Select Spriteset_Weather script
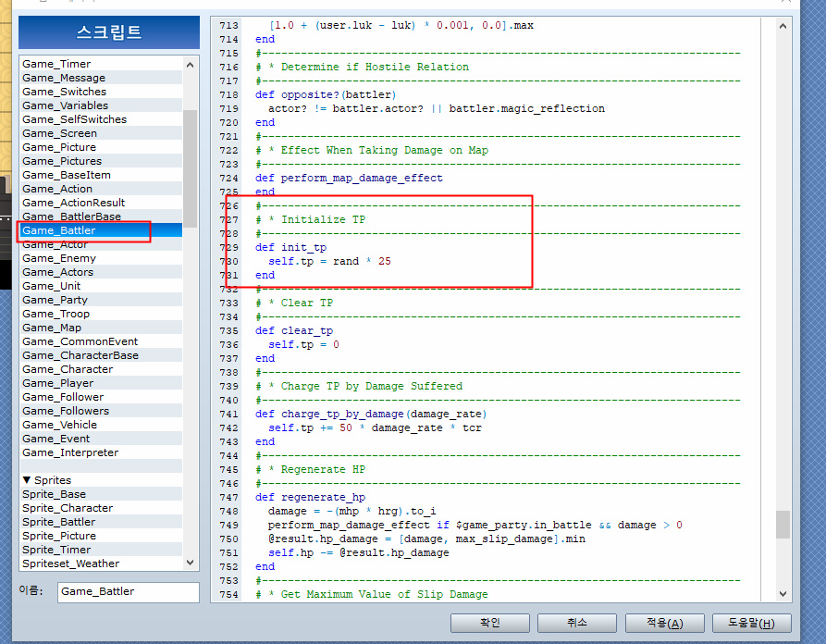Screen dimensions: 826x644 tap(101, 563)
